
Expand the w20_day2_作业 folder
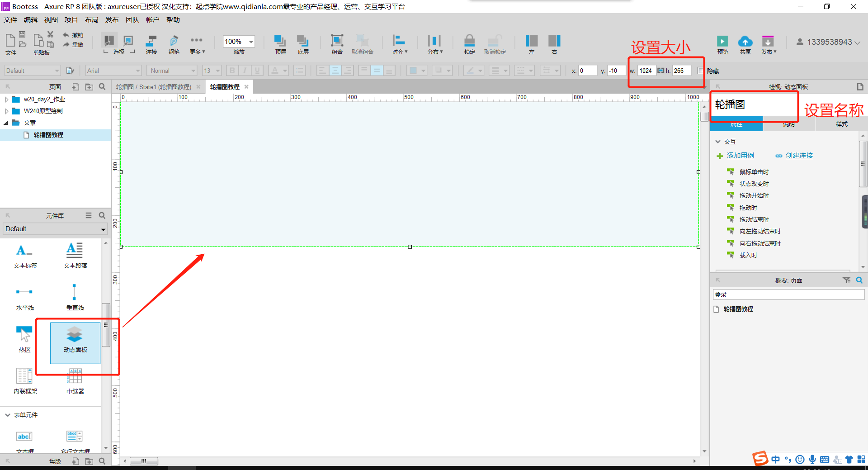tap(6, 99)
